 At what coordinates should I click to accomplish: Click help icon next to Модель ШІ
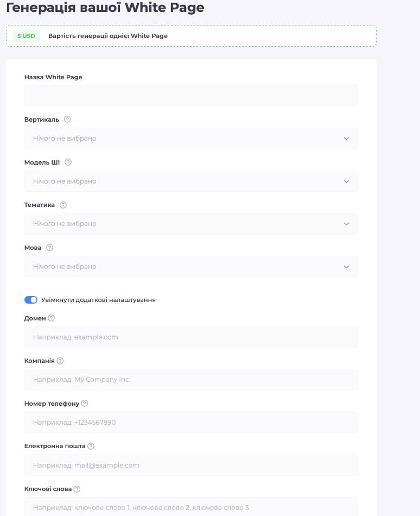[x=68, y=162]
